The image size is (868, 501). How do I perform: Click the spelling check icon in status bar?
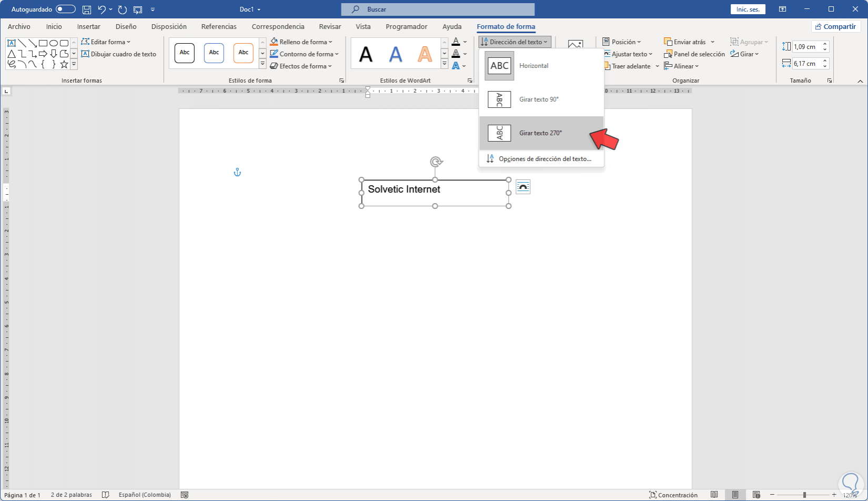105,495
